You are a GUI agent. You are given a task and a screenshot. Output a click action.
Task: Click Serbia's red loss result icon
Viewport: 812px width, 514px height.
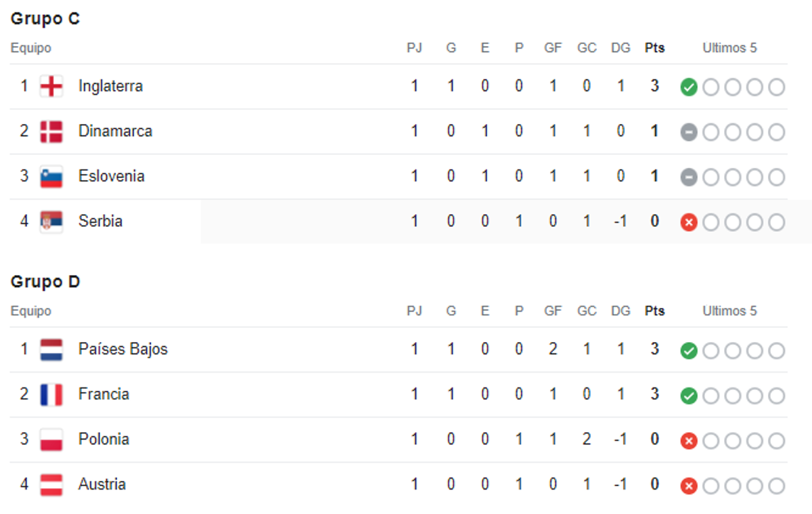click(x=689, y=222)
